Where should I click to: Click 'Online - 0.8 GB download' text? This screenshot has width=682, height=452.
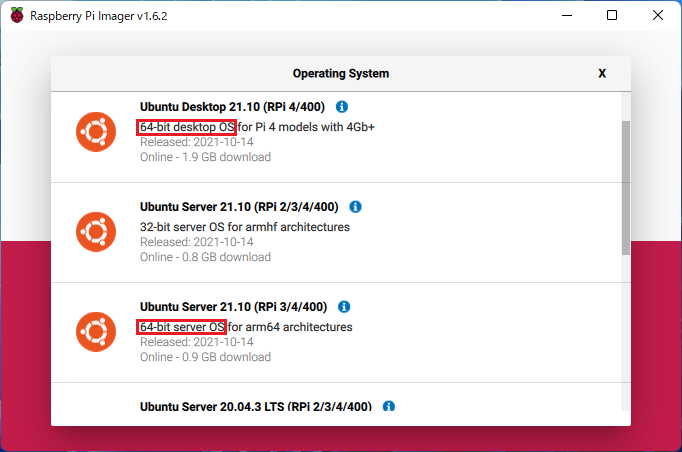point(205,257)
